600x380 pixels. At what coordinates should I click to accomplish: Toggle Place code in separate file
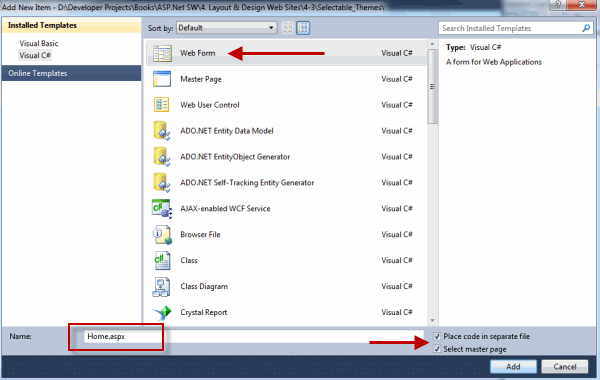(437, 336)
